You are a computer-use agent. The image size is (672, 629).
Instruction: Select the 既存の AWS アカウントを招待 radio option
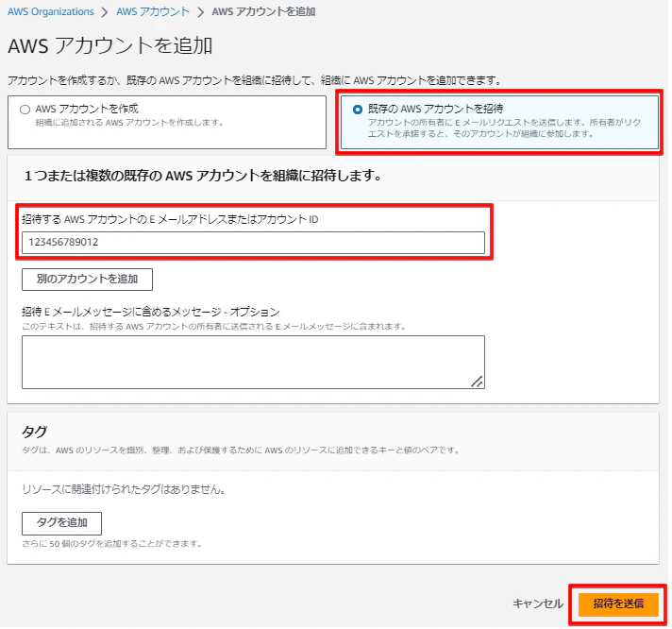(357, 110)
